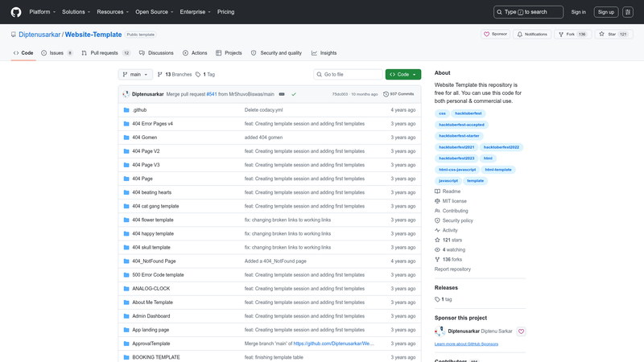Viewport: 644px width, 362px height.
Task: Switch to the Actions tab
Action: pyautogui.click(x=195, y=53)
